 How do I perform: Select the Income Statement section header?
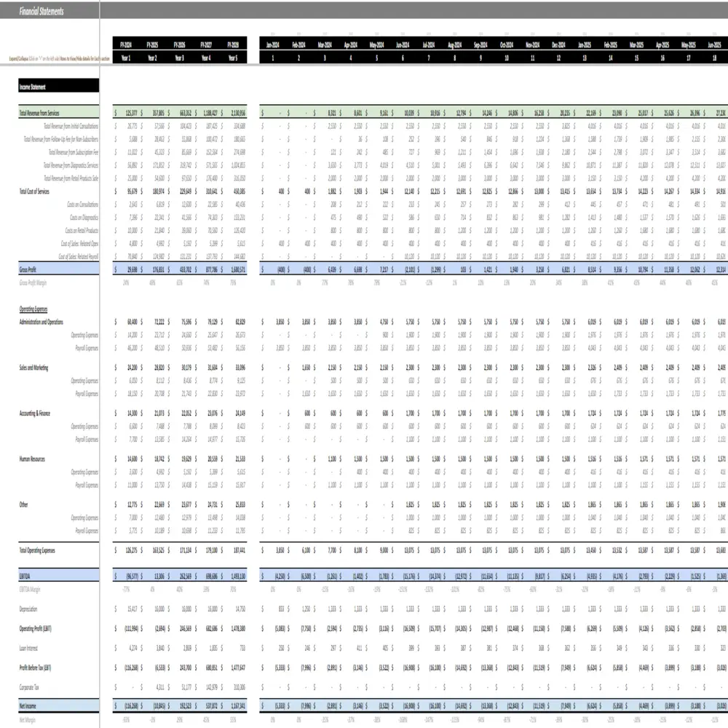(58, 87)
